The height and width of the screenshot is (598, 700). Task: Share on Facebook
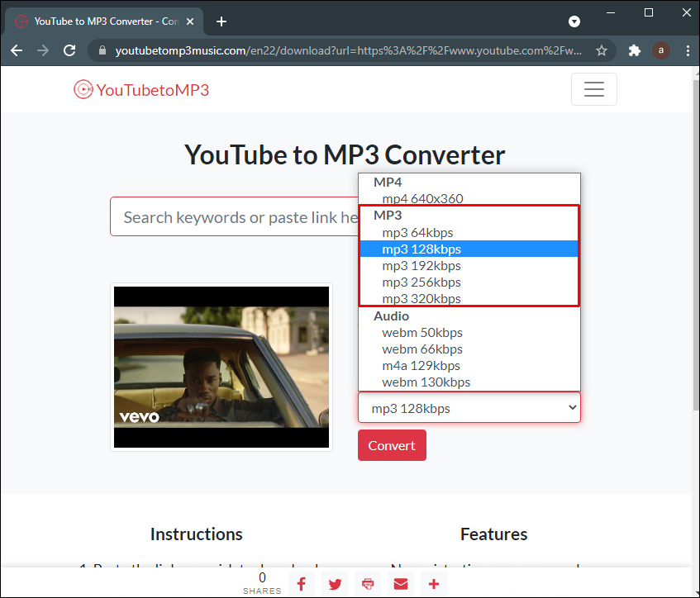[x=302, y=583]
